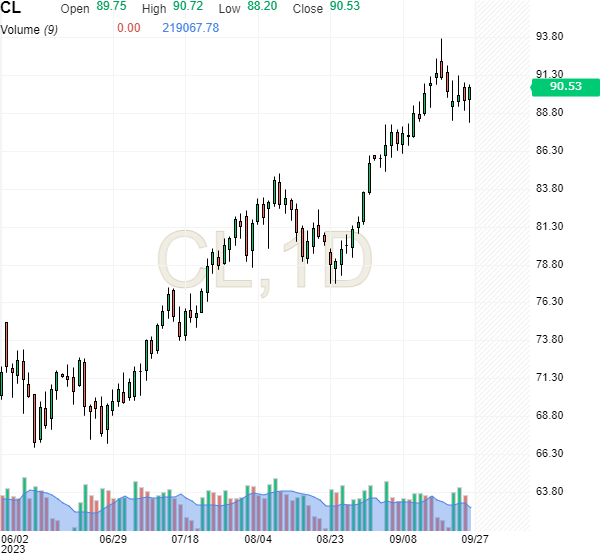Click the 08/04 date axis label

coord(258,539)
